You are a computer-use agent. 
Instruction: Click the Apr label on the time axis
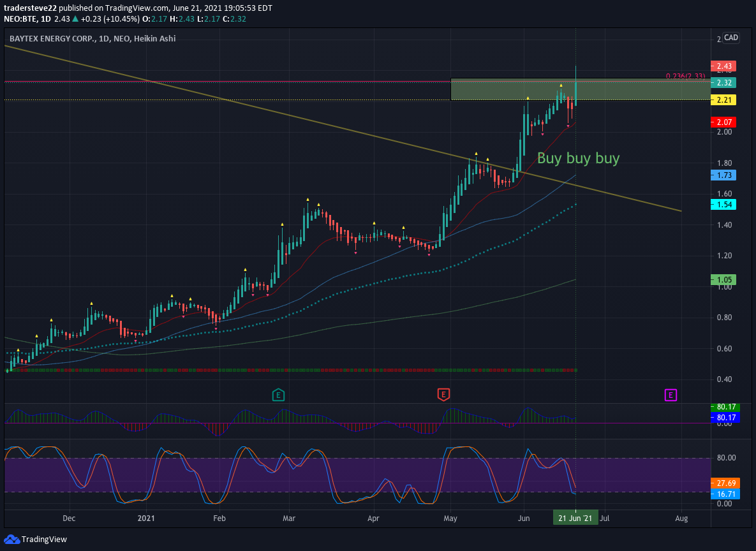point(373,518)
